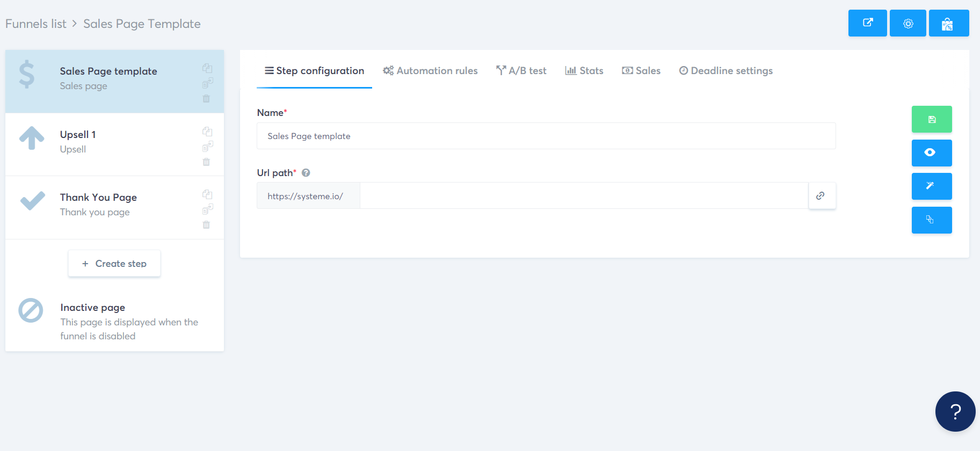The width and height of the screenshot is (980, 451).
Task: Select the Thank You Page step
Action: pos(114,207)
